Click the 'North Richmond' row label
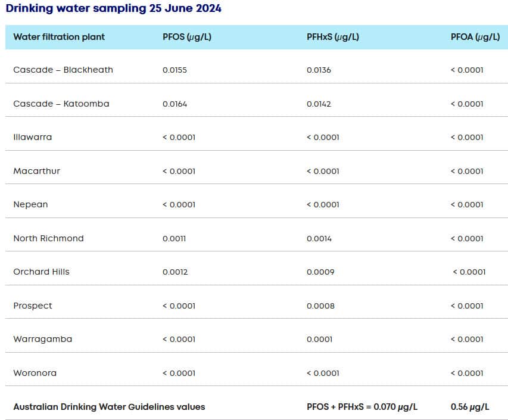Screen dimensions: 508x420 [48, 238]
